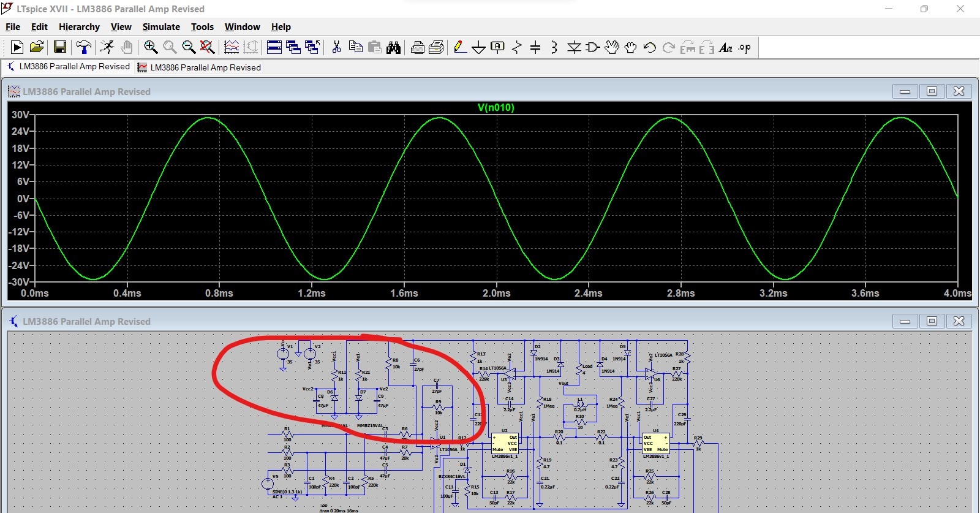Maximize the waveform plot sub-window
Image resolution: width=980 pixels, height=513 pixels.
(x=932, y=91)
